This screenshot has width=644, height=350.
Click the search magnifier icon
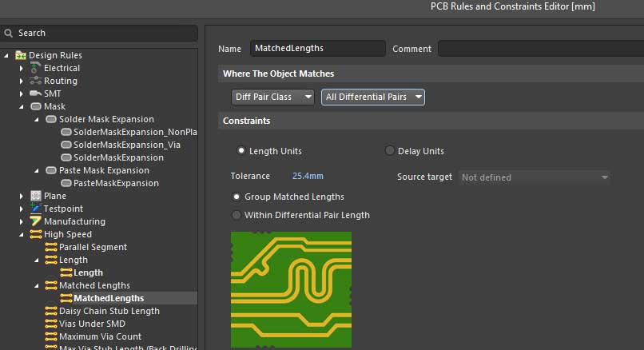point(9,33)
